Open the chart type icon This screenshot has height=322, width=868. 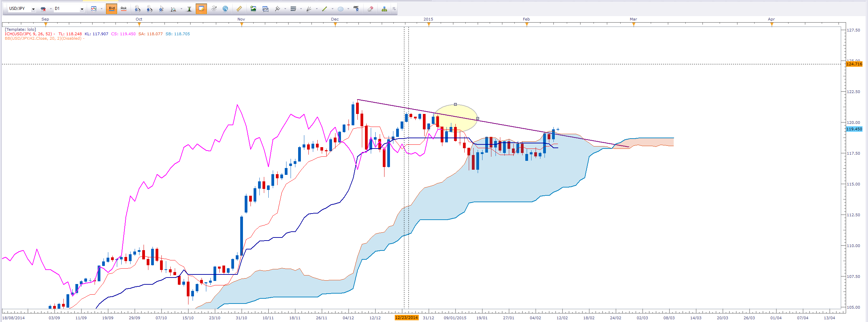click(x=94, y=9)
